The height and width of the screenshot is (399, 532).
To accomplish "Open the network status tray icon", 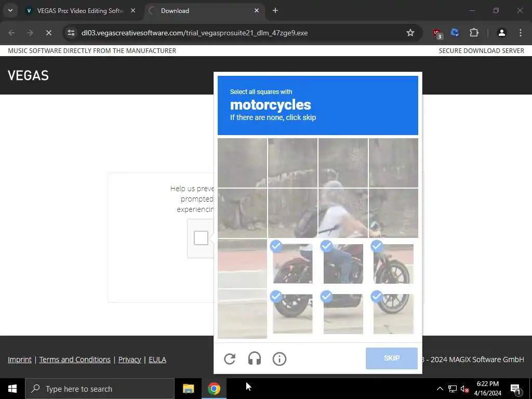I will point(453,389).
